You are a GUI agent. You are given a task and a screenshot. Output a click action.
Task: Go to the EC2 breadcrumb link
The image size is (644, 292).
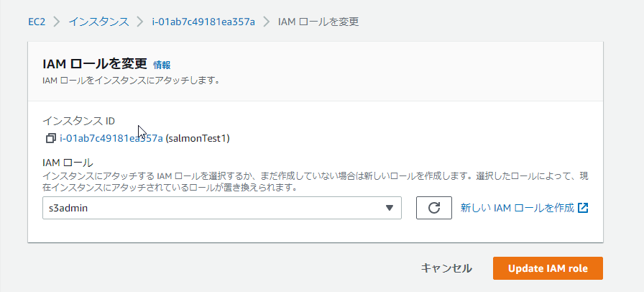click(37, 22)
